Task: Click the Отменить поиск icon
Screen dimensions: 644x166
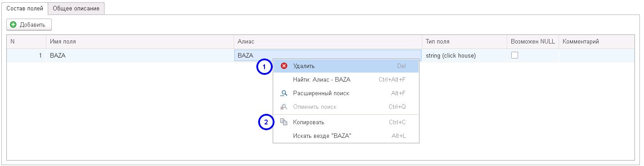Action: click(284, 107)
